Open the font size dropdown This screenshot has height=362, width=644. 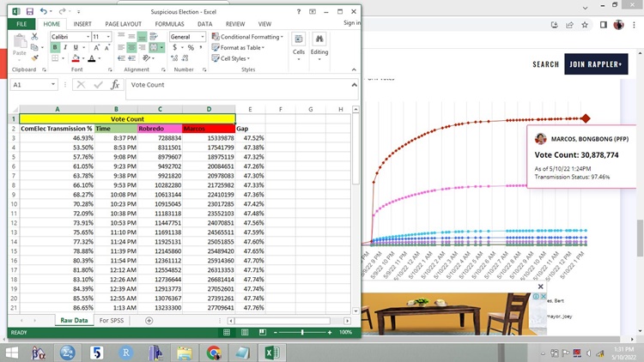pos(108,37)
